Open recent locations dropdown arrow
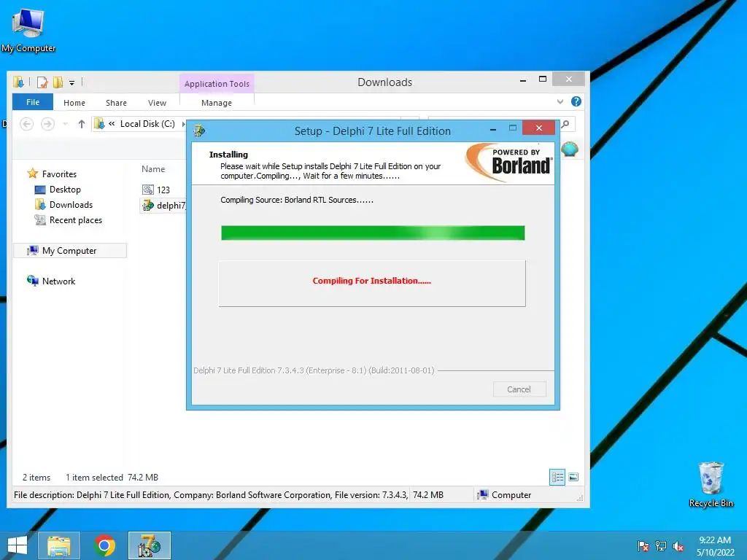This screenshot has height=560, width=747. click(65, 124)
